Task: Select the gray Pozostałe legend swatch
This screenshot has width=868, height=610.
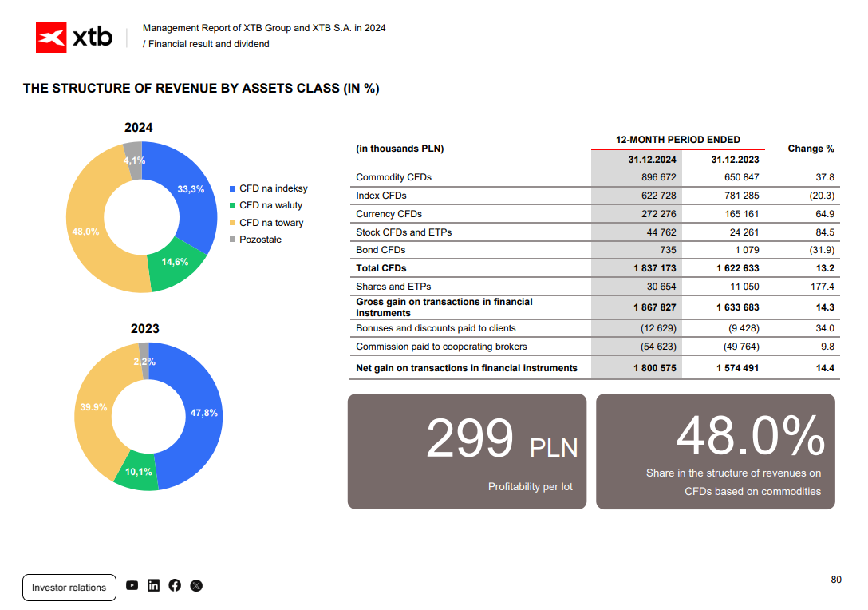Action: (x=232, y=240)
